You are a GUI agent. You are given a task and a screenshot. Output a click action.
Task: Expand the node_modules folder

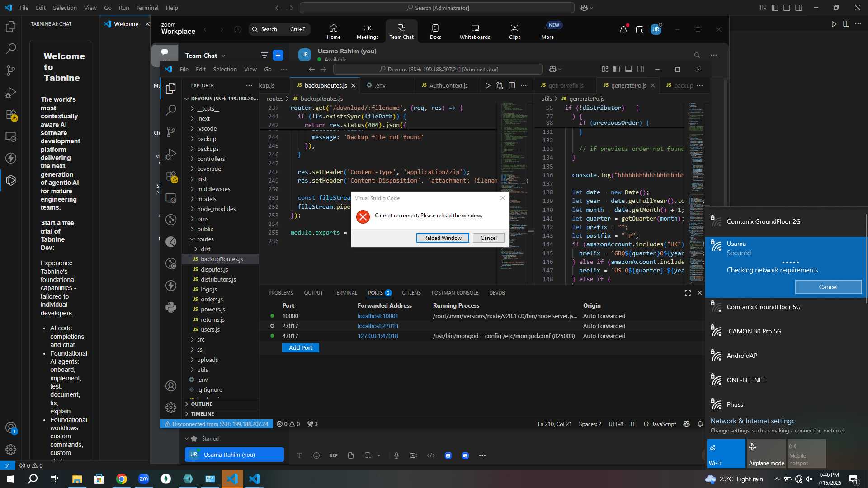pos(216,209)
